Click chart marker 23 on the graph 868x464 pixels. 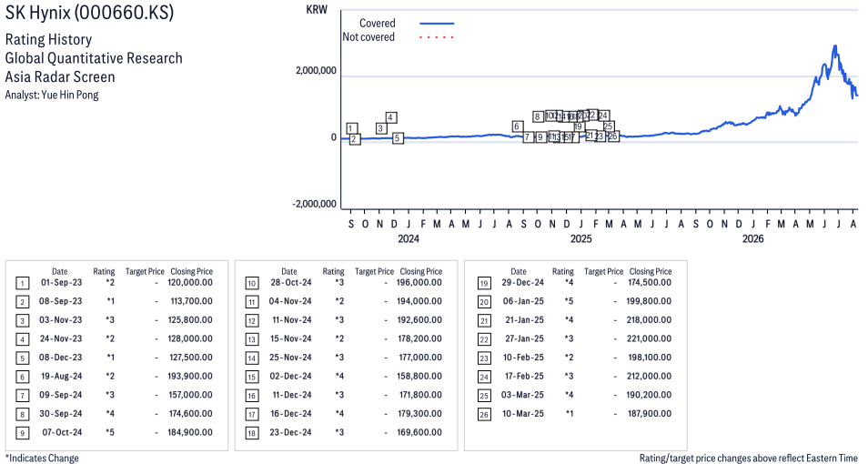click(x=600, y=136)
